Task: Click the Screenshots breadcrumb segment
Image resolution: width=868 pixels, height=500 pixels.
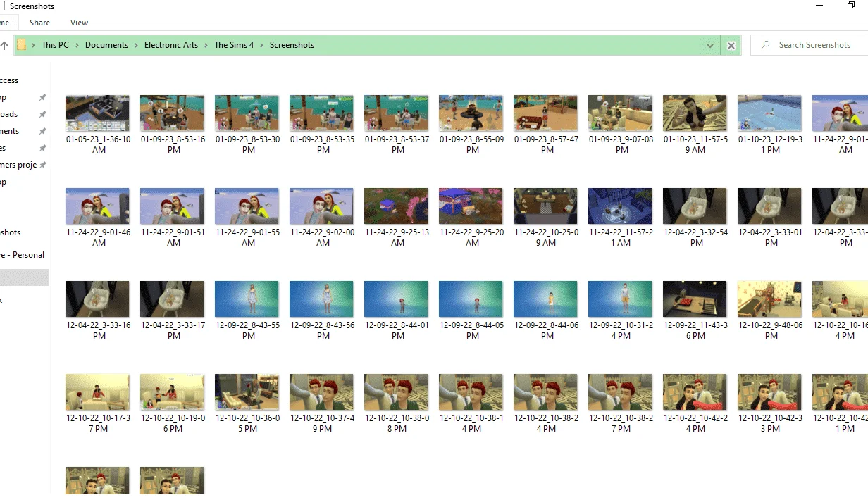Action: (292, 45)
